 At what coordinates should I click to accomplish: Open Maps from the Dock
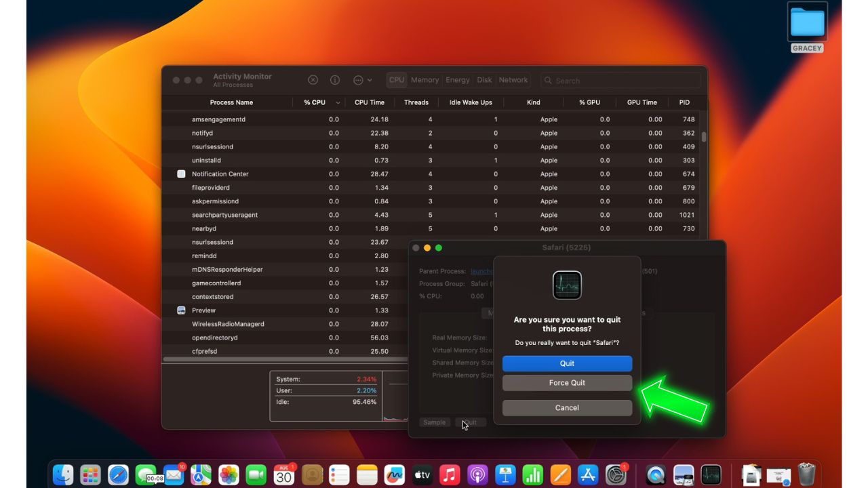[201, 474]
